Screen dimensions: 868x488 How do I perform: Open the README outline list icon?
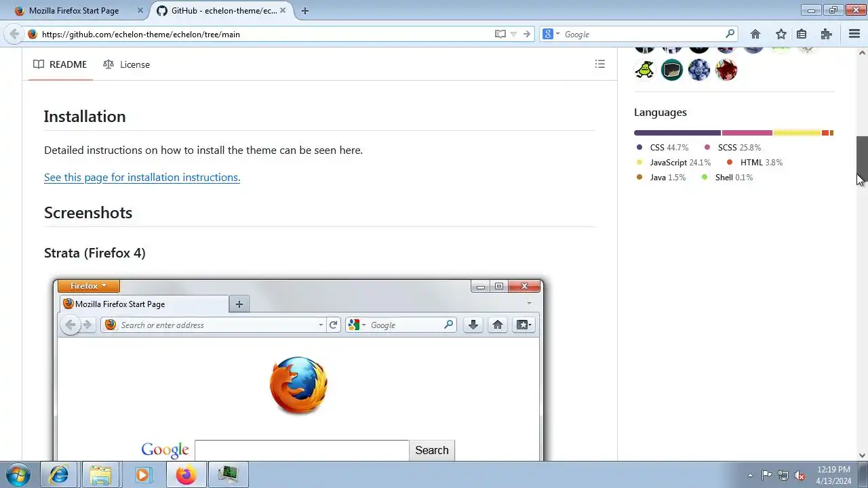pos(599,64)
